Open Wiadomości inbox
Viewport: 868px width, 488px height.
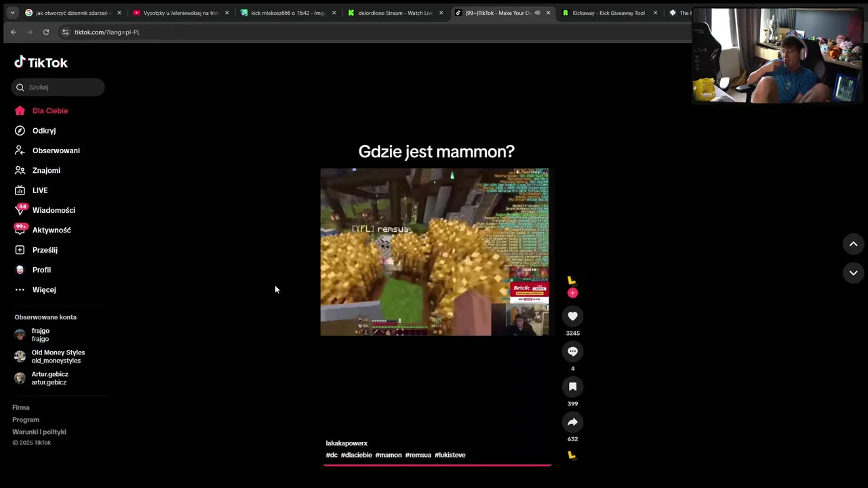click(54, 210)
